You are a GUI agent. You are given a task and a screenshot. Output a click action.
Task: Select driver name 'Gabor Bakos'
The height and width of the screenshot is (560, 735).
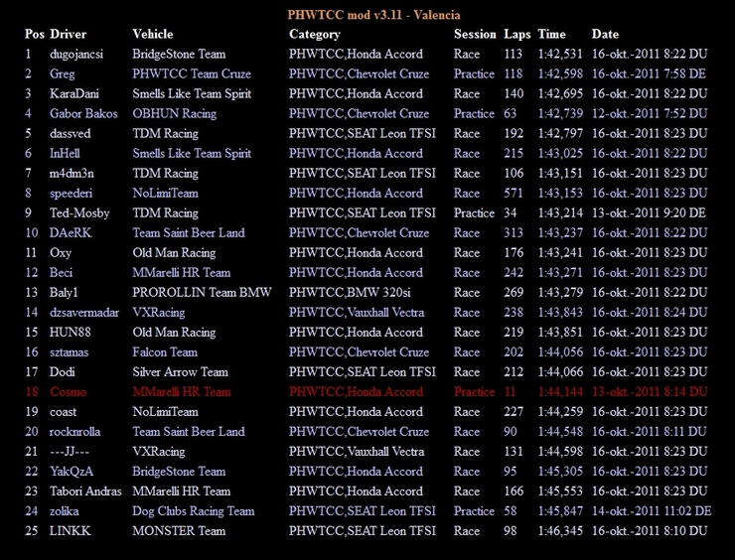(83, 113)
